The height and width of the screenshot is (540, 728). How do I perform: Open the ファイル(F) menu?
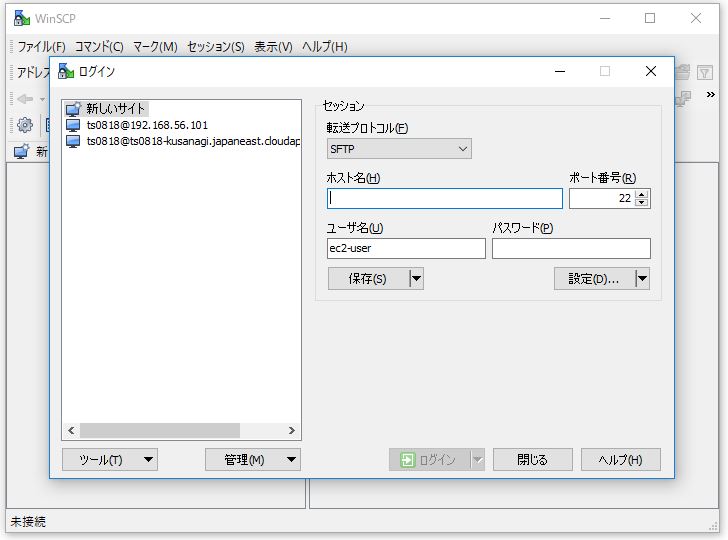[x=41, y=47]
